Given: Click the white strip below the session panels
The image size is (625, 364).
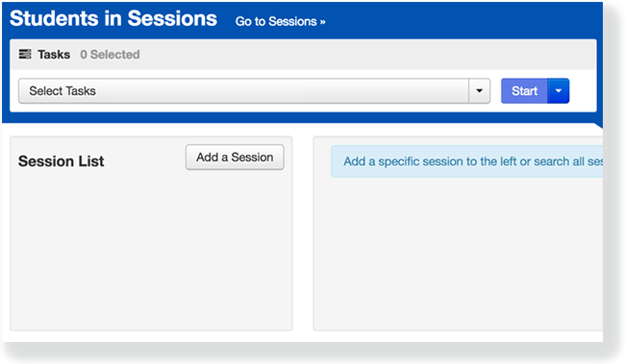Looking at the screenshot, I should (x=302, y=336).
